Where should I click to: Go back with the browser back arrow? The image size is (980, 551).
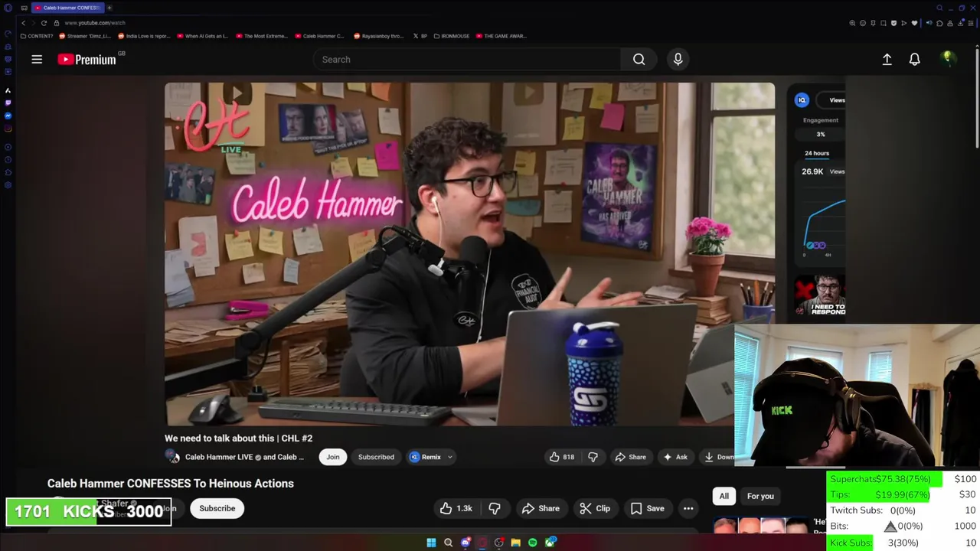pyautogui.click(x=23, y=23)
